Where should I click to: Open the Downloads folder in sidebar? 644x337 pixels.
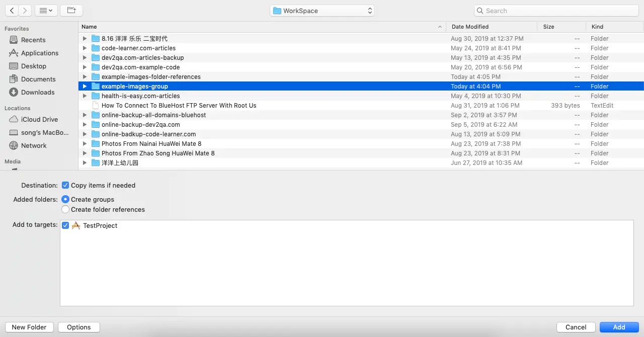tap(37, 92)
